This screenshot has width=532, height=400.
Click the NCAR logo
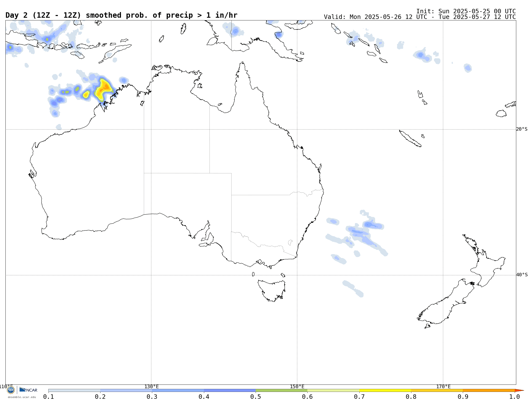[28, 390]
